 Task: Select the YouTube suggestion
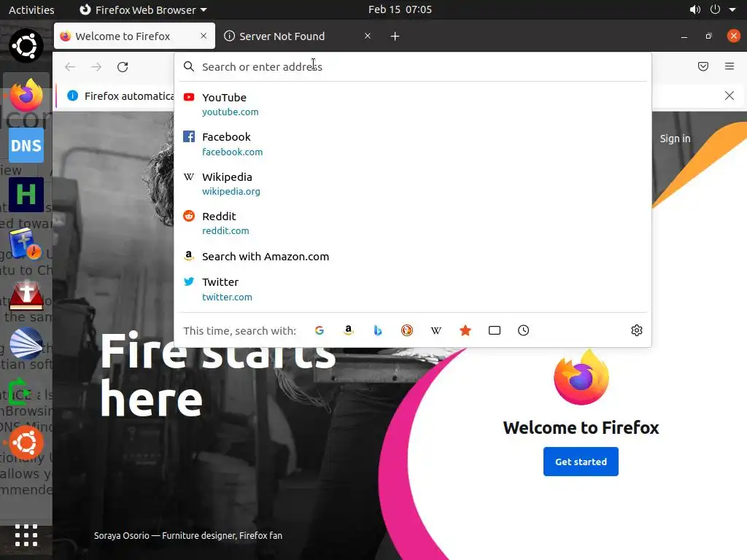click(413, 104)
